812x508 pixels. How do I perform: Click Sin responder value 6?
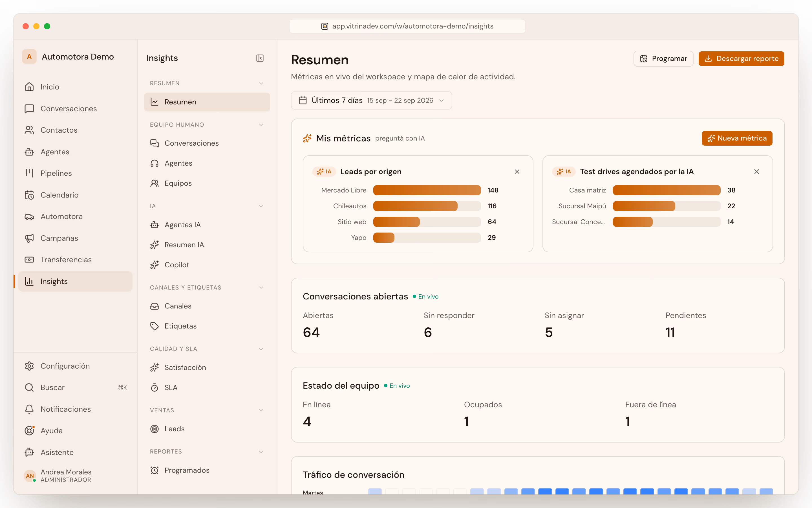[427, 332]
